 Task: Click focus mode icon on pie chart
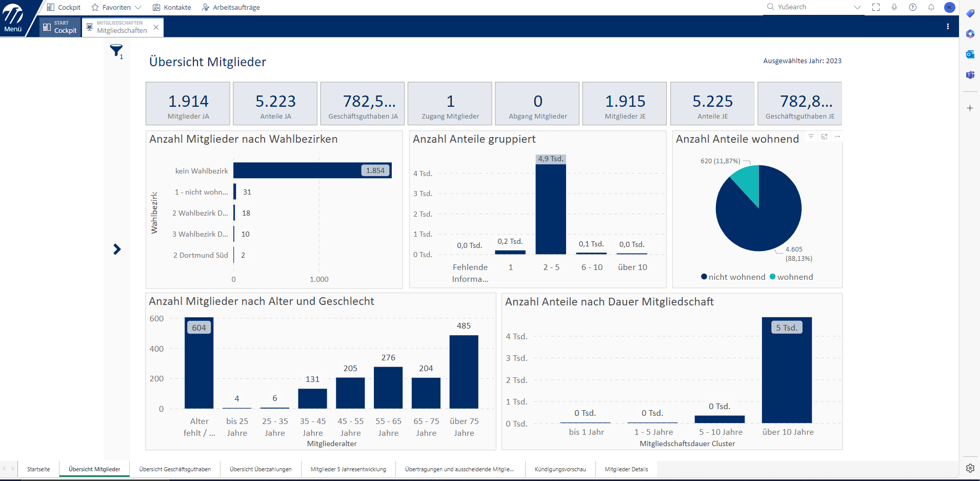point(824,137)
